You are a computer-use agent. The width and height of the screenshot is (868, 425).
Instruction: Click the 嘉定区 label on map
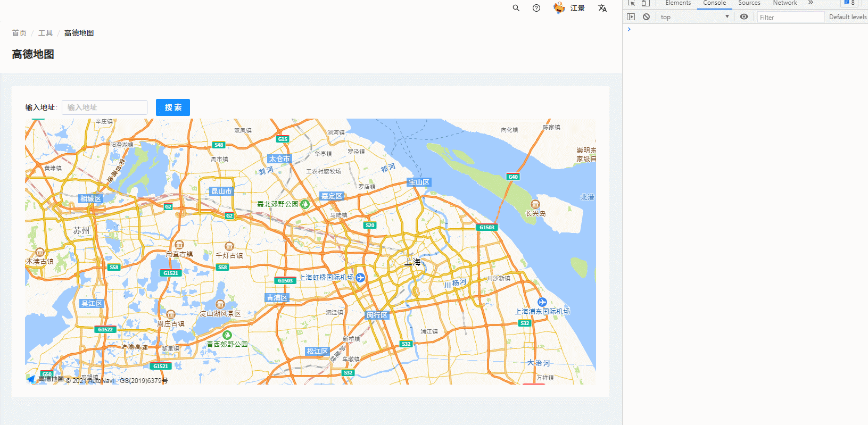pos(332,196)
